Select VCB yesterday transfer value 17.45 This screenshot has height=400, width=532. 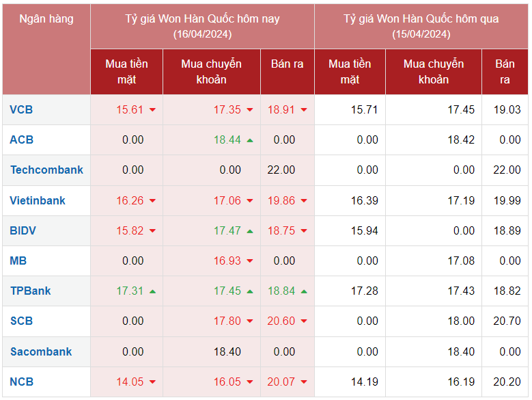point(461,109)
